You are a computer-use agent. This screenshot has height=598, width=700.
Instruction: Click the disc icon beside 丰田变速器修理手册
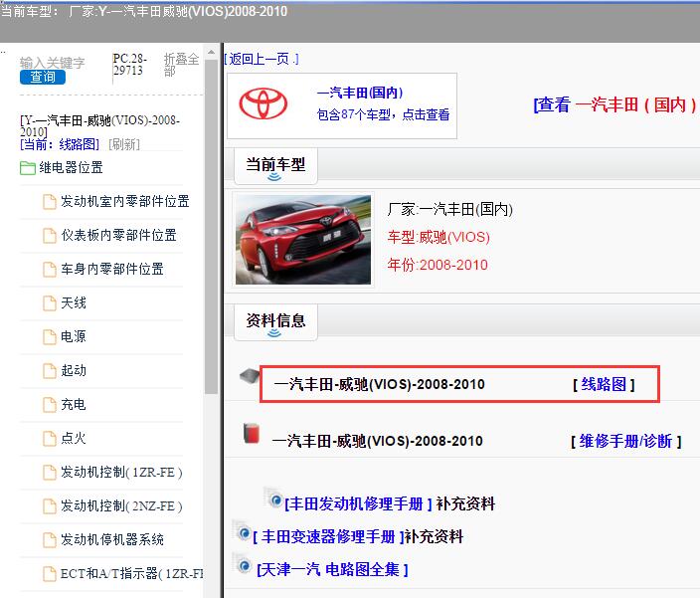tap(243, 531)
